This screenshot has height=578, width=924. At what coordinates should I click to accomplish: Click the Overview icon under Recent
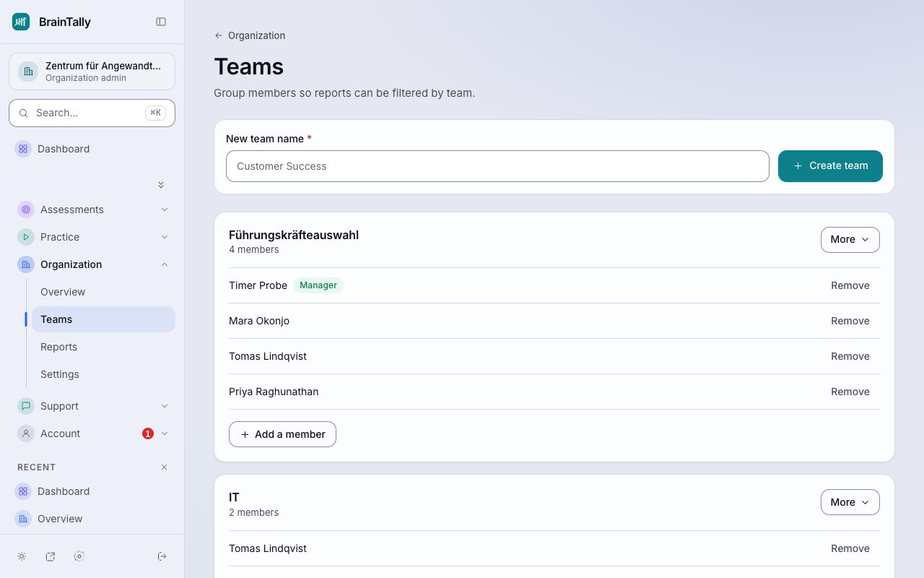click(x=23, y=519)
